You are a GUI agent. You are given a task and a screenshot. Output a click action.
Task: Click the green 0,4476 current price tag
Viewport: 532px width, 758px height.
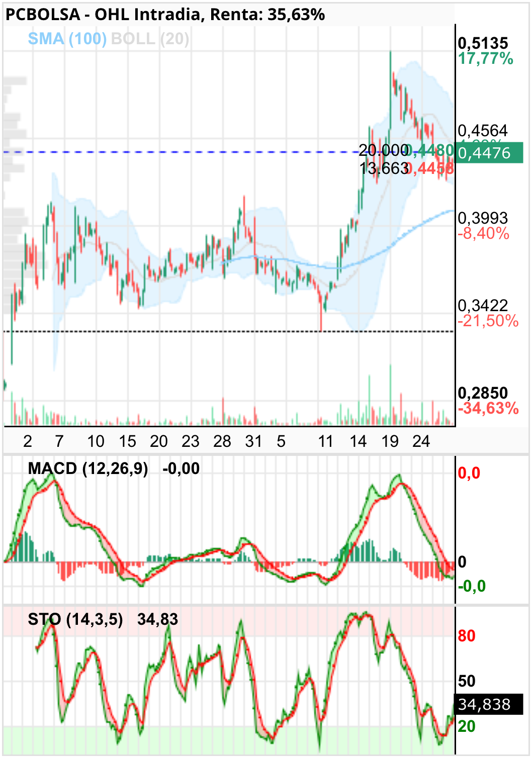[x=489, y=153]
